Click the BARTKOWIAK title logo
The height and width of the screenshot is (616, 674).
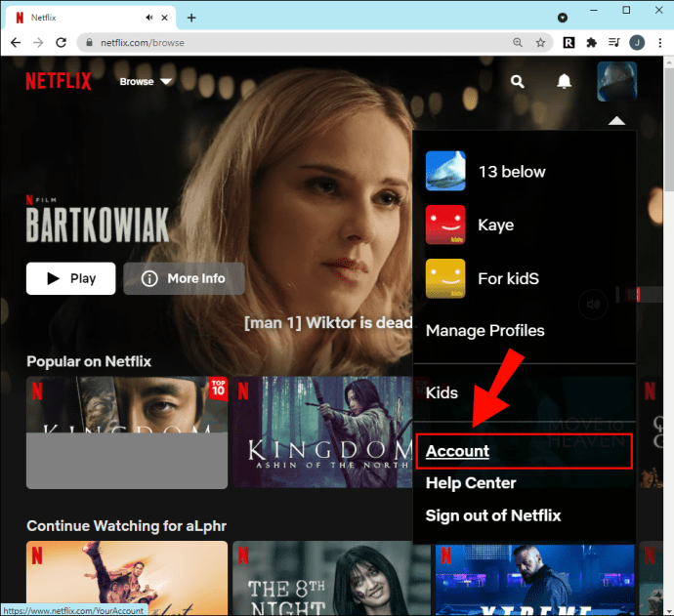point(98,225)
